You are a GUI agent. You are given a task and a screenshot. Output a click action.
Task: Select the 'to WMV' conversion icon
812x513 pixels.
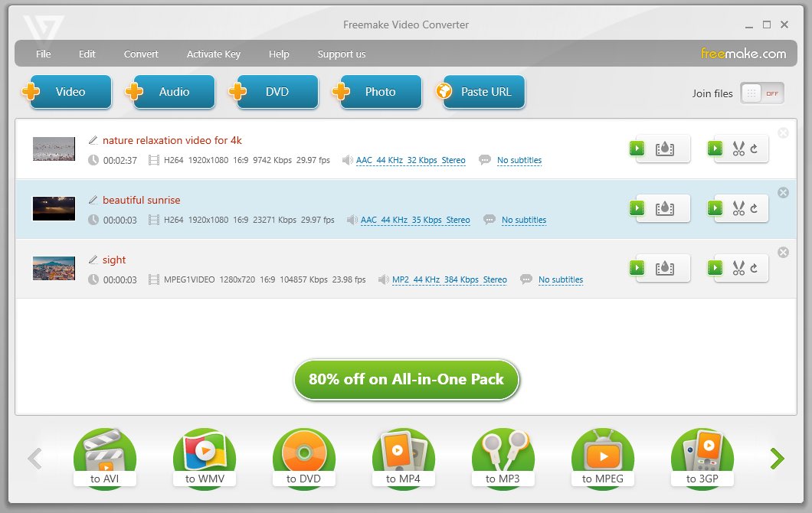point(205,455)
